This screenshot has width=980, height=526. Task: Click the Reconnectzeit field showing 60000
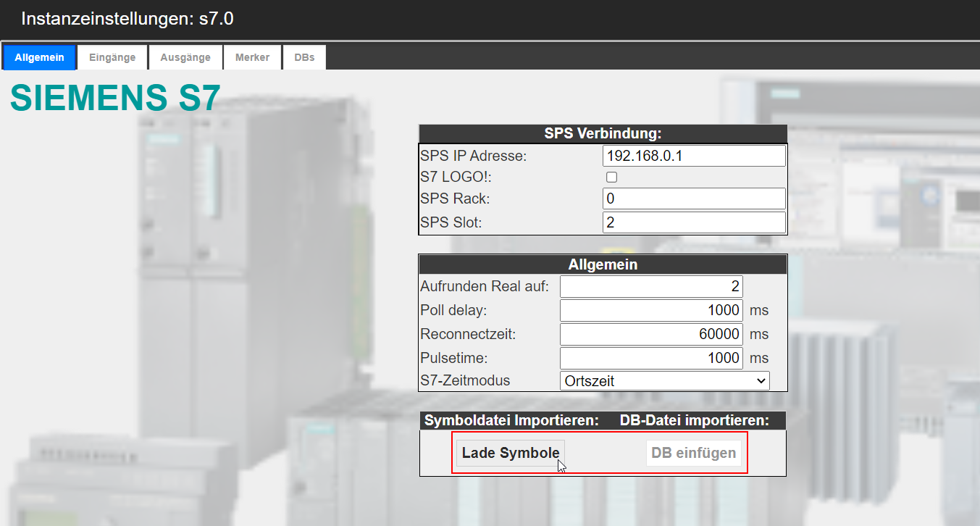pyautogui.click(x=651, y=334)
